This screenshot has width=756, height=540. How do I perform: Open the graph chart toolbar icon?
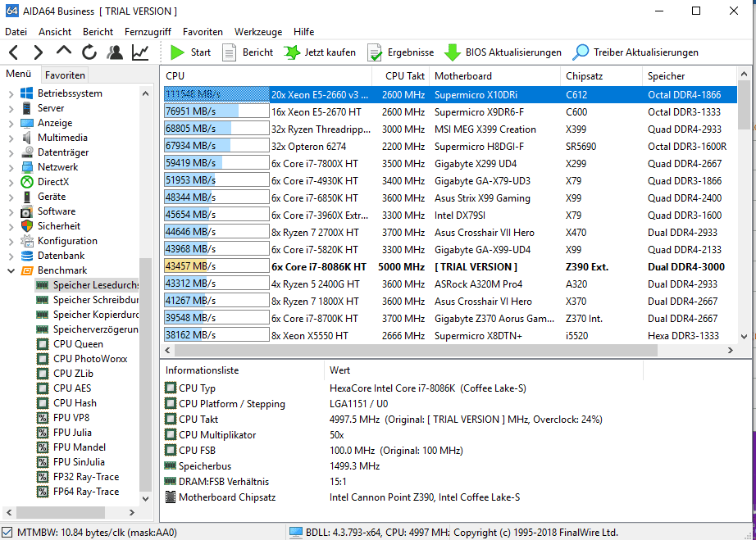tap(140, 52)
